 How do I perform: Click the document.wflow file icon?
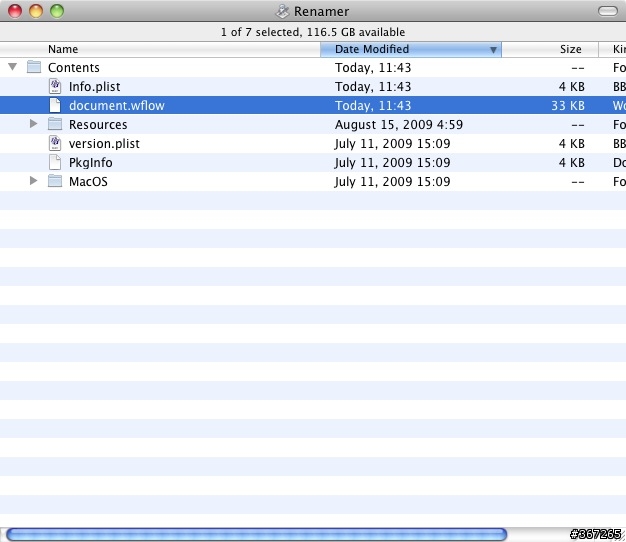coord(55,105)
